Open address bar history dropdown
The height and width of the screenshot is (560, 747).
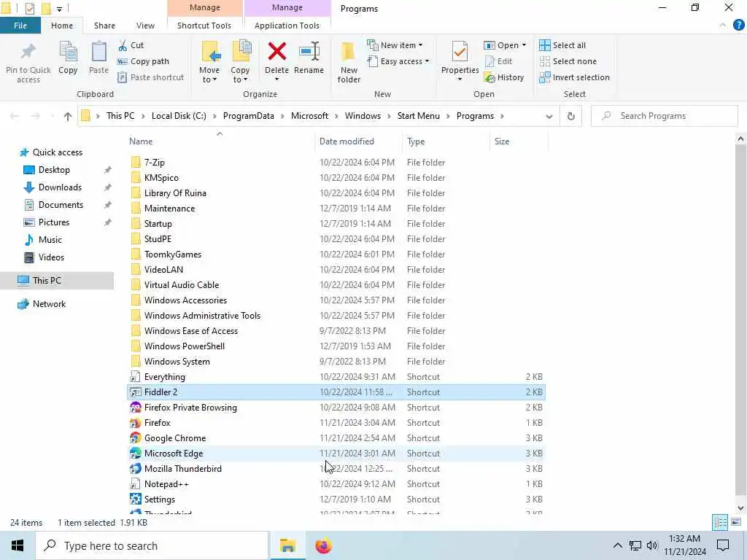pyautogui.click(x=549, y=116)
